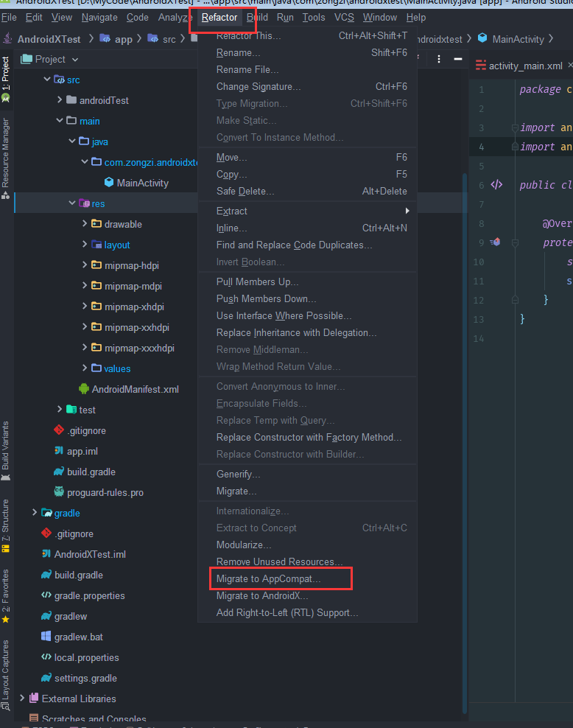Select Safe Delete... entry
The width and height of the screenshot is (573, 728).
pyautogui.click(x=308, y=192)
